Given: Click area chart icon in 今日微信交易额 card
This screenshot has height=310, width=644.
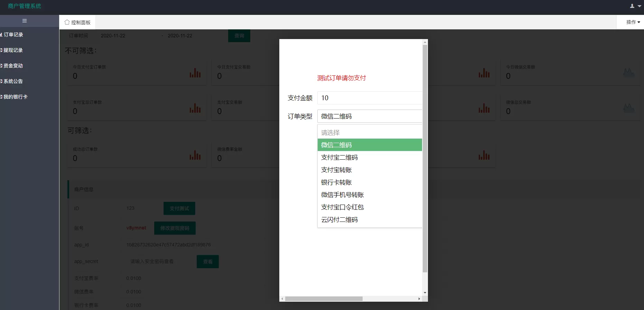Looking at the screenshot, I should tap(628, 73).
